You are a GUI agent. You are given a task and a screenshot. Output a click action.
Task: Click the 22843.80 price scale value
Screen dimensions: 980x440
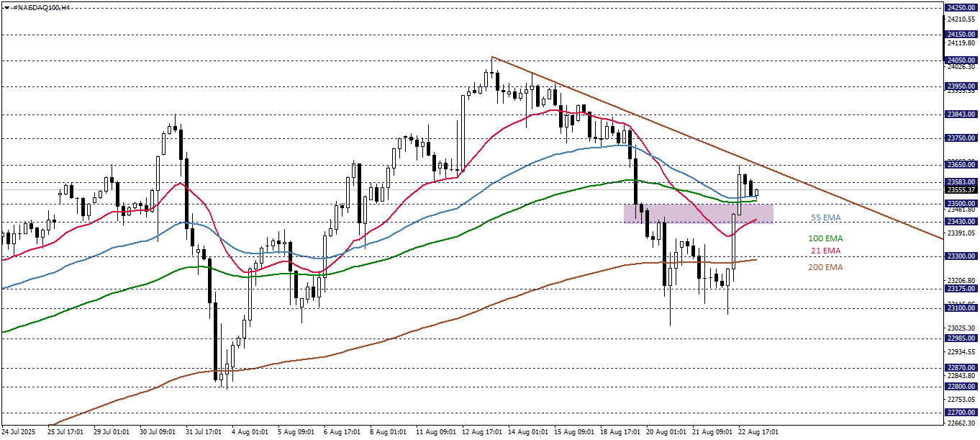tap(961, 376)
